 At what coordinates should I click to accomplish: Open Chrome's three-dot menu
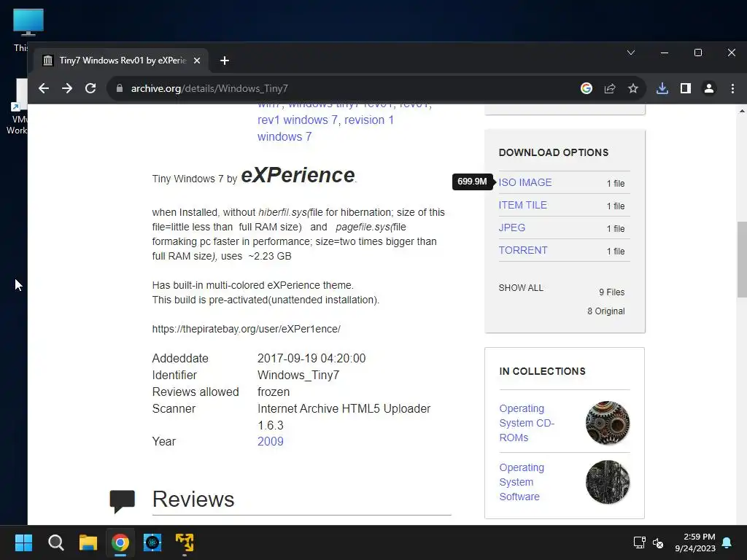tap(732, 88)
